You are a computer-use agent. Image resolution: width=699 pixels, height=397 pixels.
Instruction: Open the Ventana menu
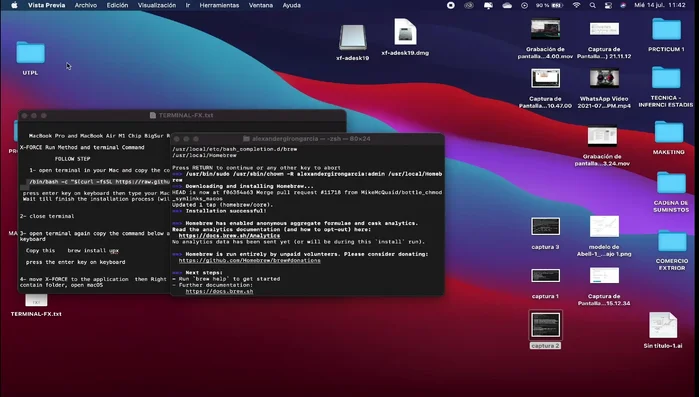[x=261, y=5]
